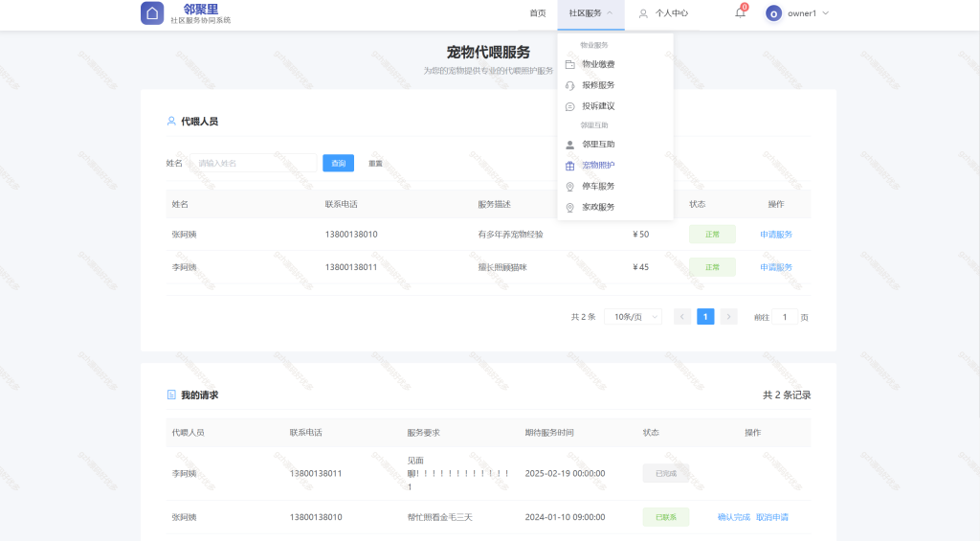
Task: Click the 个人中心 user icon
Action: point(643,13)
